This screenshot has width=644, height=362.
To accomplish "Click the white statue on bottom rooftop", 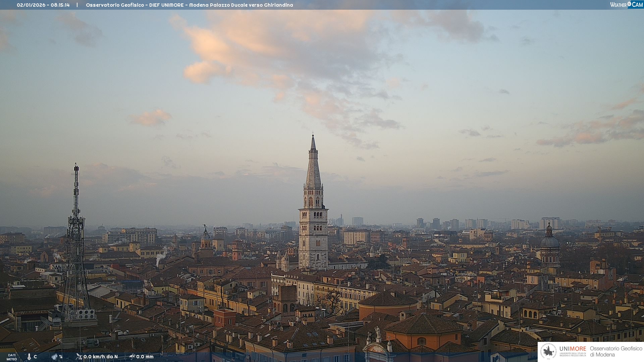I will 378,332.
